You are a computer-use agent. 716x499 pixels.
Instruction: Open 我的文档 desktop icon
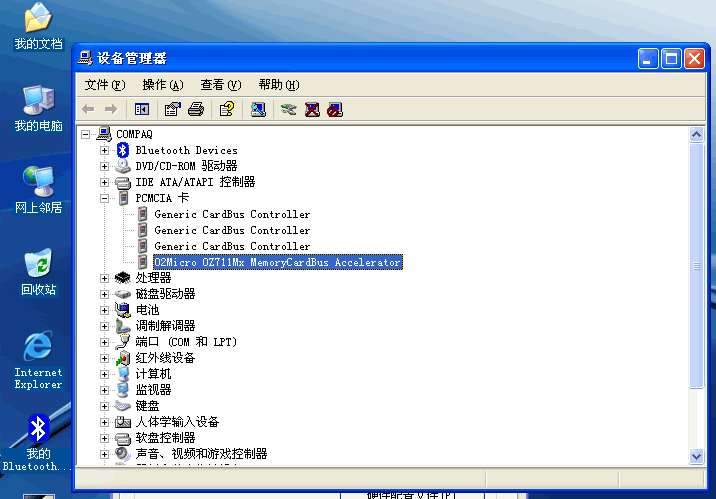pyautogui.click(x=38, y=26)
